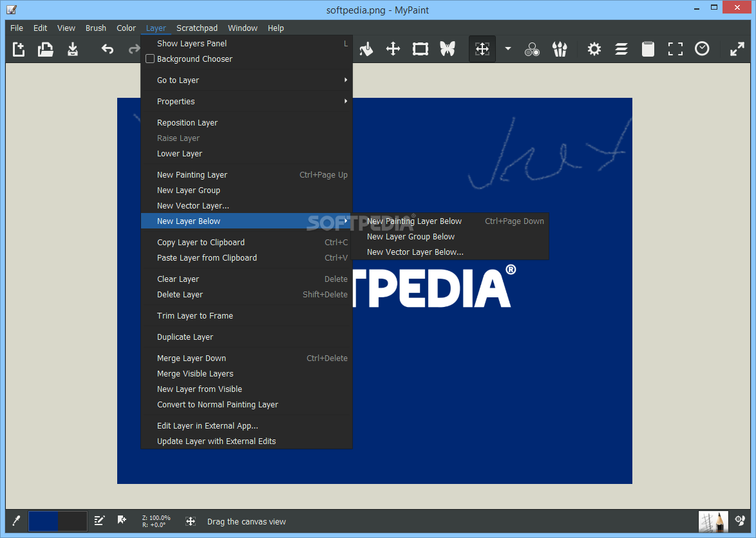Image resolution: width=756 pixels, height=538 pixels.
Task: Open the Help menu
Action: (x=276, y=28)
